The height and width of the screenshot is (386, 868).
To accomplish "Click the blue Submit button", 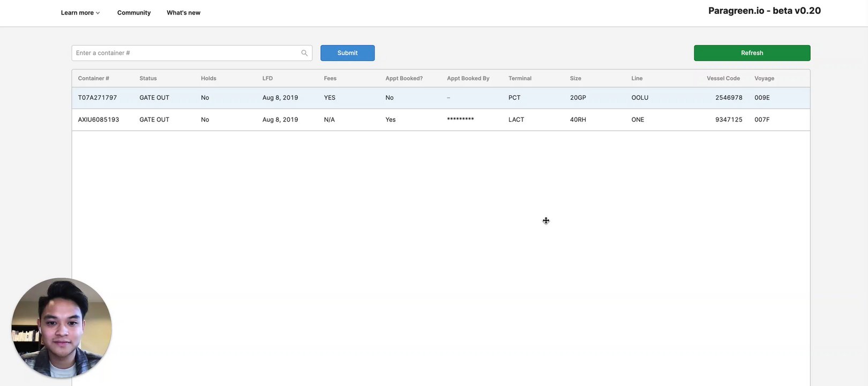I will coord(348,53).
